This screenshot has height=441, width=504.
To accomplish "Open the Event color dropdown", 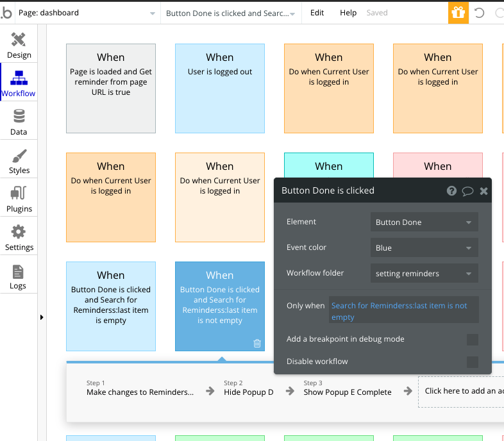I will [x=424, y=248].
